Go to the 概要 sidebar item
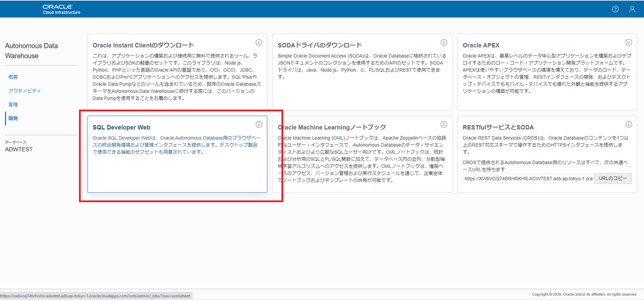 pyautogui.click(x=13, y=77)
